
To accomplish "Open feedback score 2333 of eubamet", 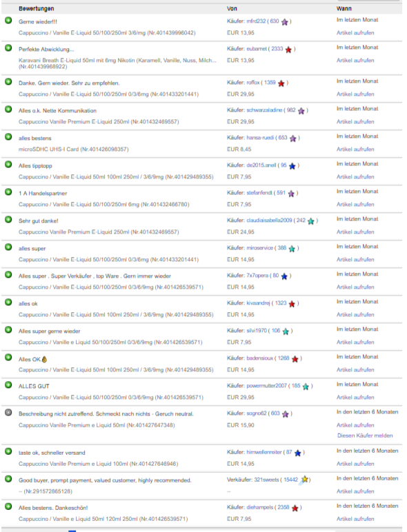I will (x=277, y=49).
